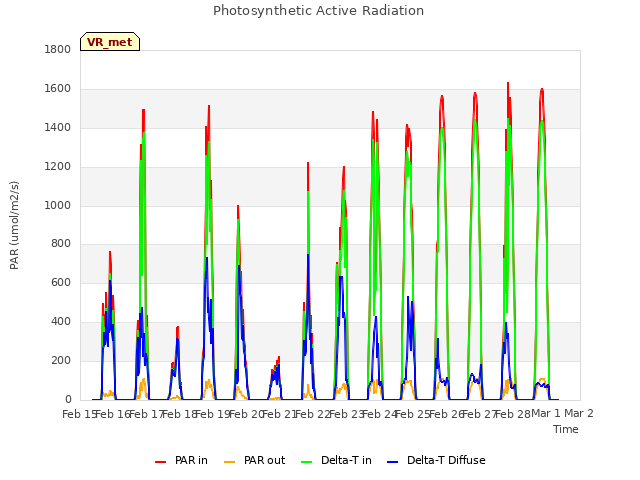Viewport: 640px width, 480px height.
Task: Toggle the PAR out legend label
Action: point(264,460)
